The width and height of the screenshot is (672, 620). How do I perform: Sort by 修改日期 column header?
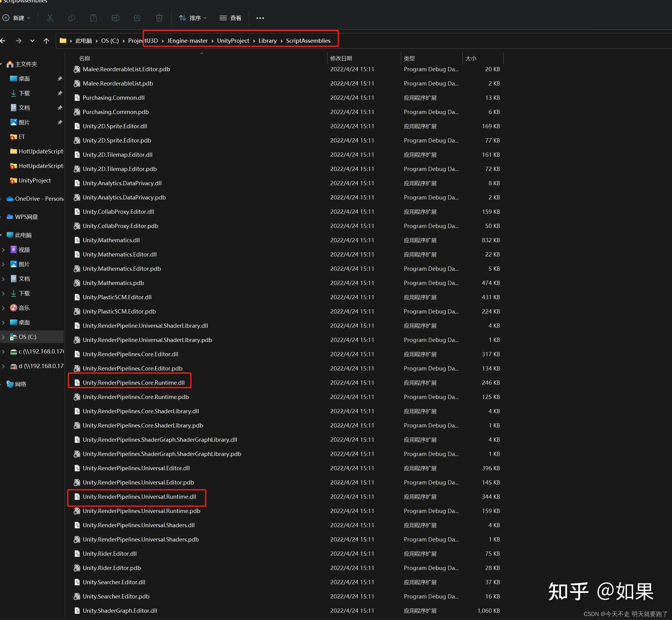point(341,59)
